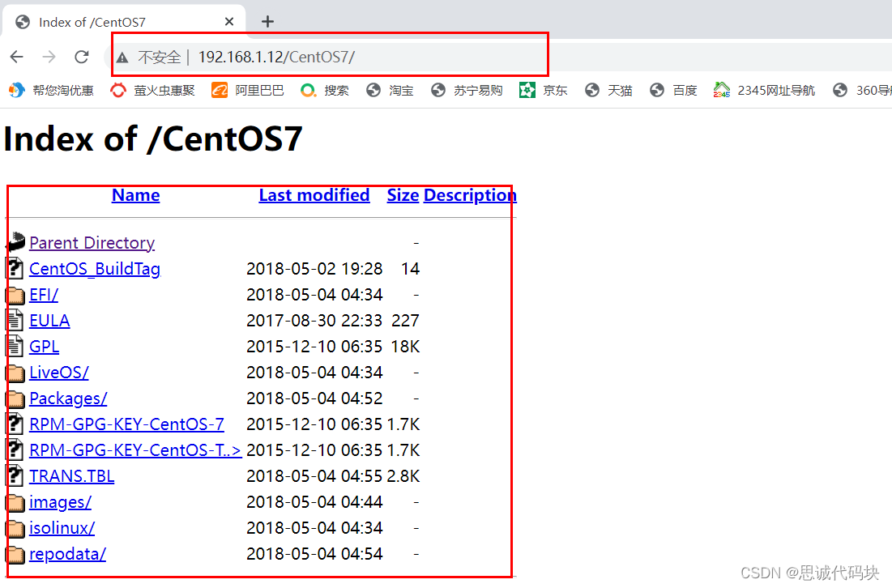The image size is (892, 588).
Task: Click the date 2018-05-04 04:52
Action: (314, 398)
